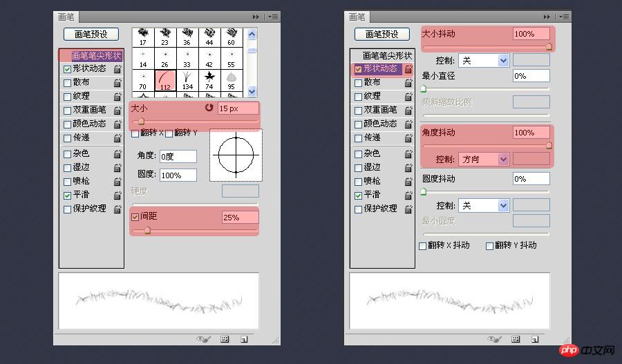Viewport: 622px width, 364px height.
Task: Disable 平滑 checkbox in left panel
Action: click(68, 195)
